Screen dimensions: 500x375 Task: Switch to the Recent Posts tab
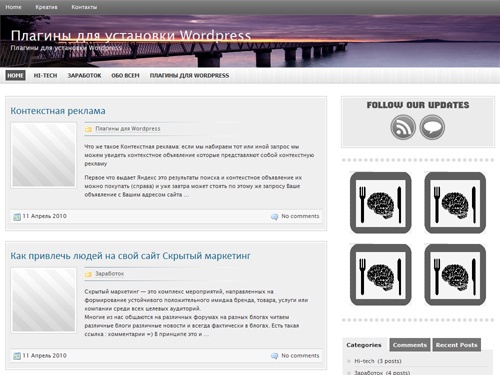(457, 345)
